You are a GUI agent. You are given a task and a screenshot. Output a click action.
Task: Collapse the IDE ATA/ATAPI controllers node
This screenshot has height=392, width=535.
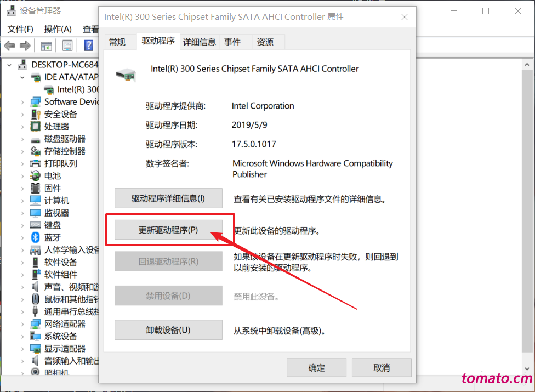[x=22, y=77]
